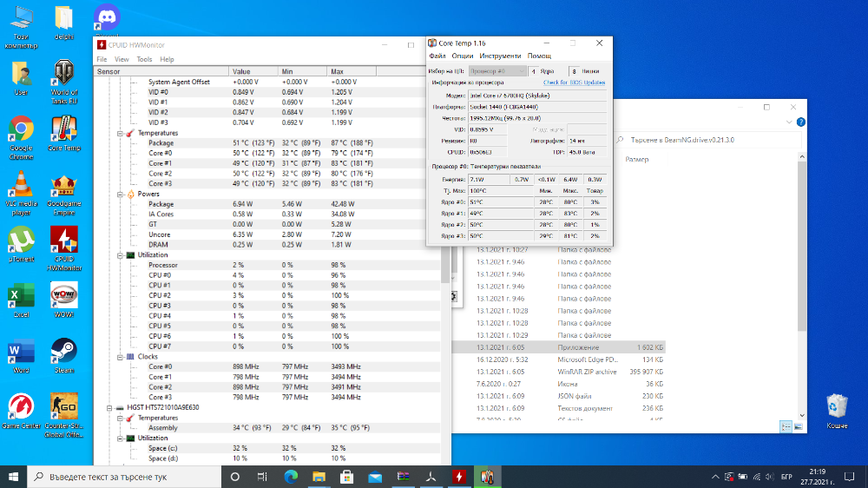Click the Max column header in HWMonitor
The height and width of the screenshot is (488, 868).
pos(352,71)
